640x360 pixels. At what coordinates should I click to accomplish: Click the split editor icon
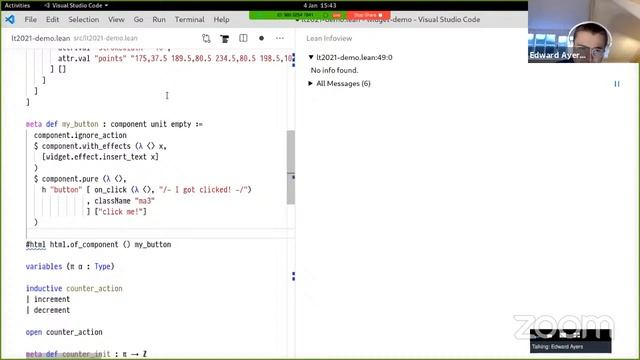click(243, 38)
